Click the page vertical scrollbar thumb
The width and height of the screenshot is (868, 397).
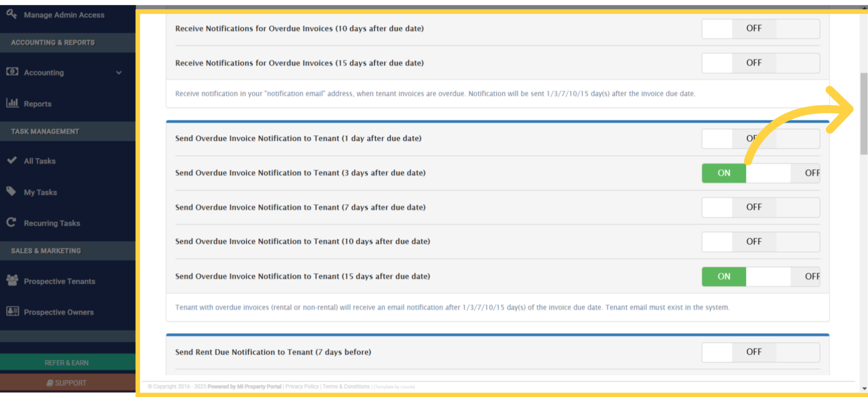pyautogui.click(x=864, y=113)
